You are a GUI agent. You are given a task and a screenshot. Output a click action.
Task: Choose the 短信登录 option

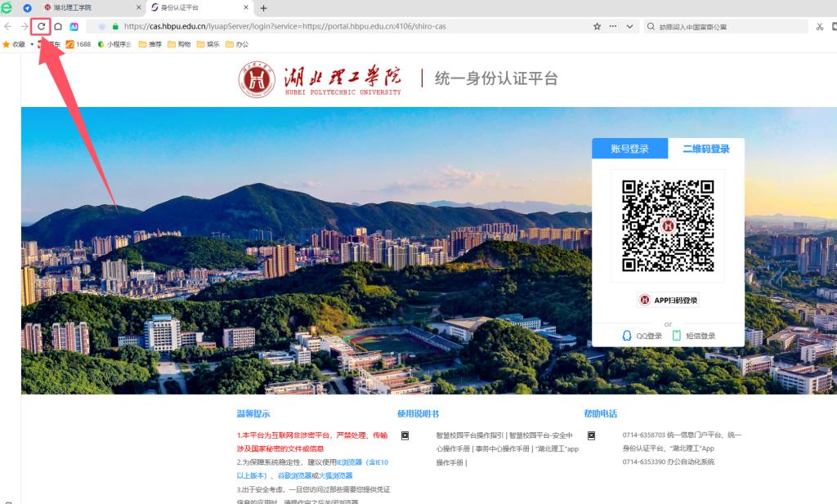[x=694, y=336]
